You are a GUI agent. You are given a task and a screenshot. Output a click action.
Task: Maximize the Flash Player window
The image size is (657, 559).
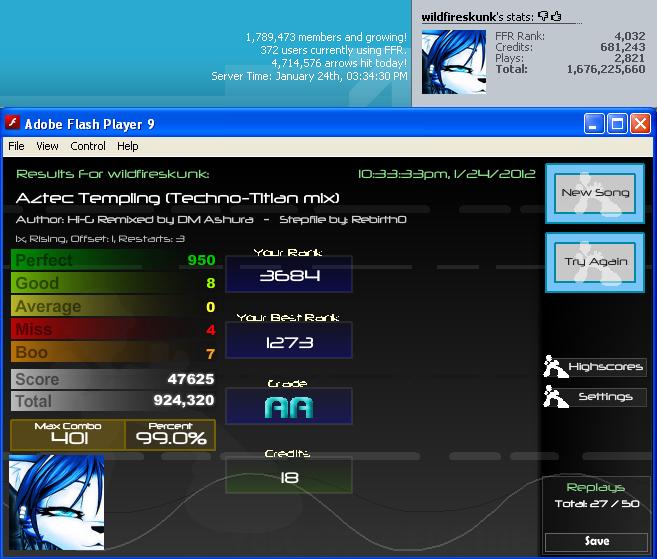tap(617, 124)
